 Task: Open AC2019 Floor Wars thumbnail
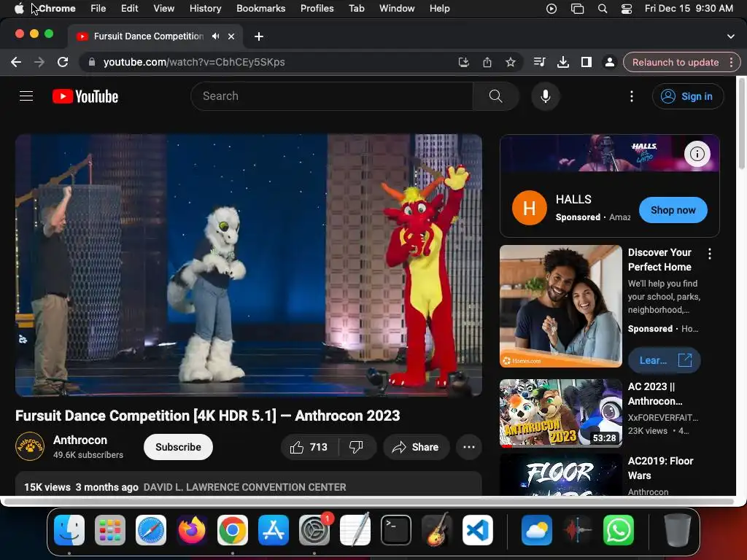[561, 474]
